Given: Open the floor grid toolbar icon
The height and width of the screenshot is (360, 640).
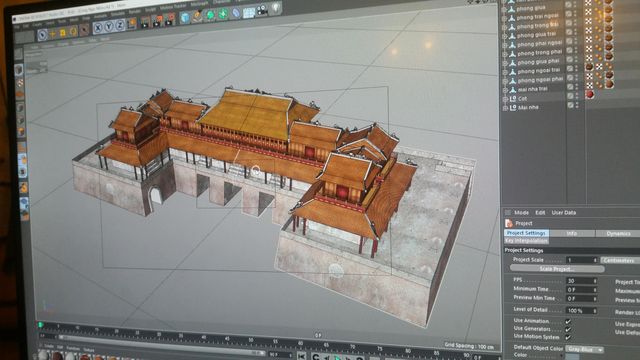Looking at the screenshot, I should click(249, 12).
